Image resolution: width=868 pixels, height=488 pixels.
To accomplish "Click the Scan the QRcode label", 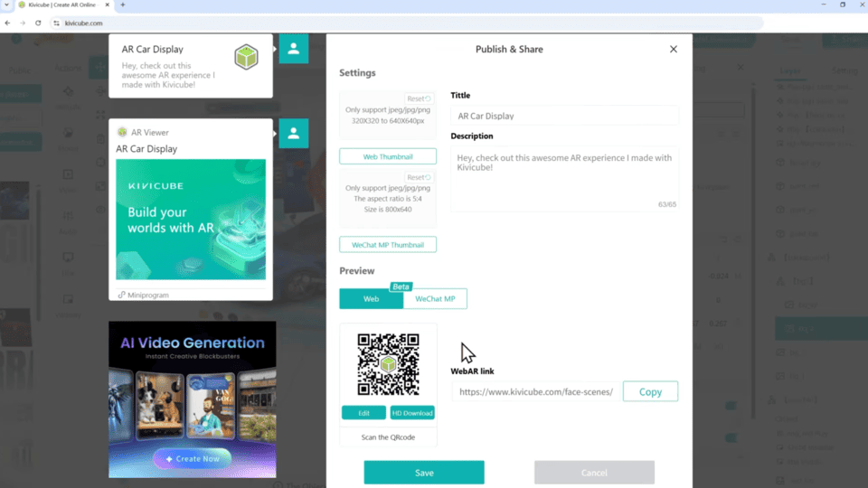I will (x=388, y=437).
